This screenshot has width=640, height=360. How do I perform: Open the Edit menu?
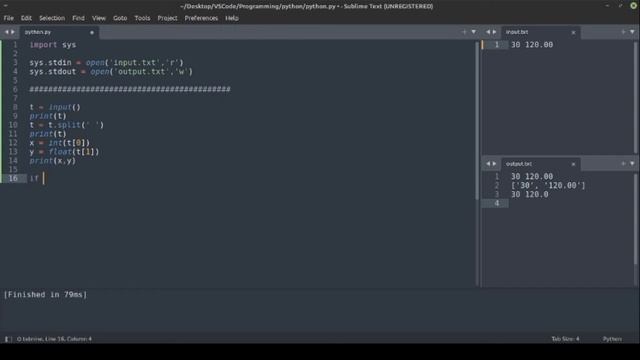pos(26,18)
